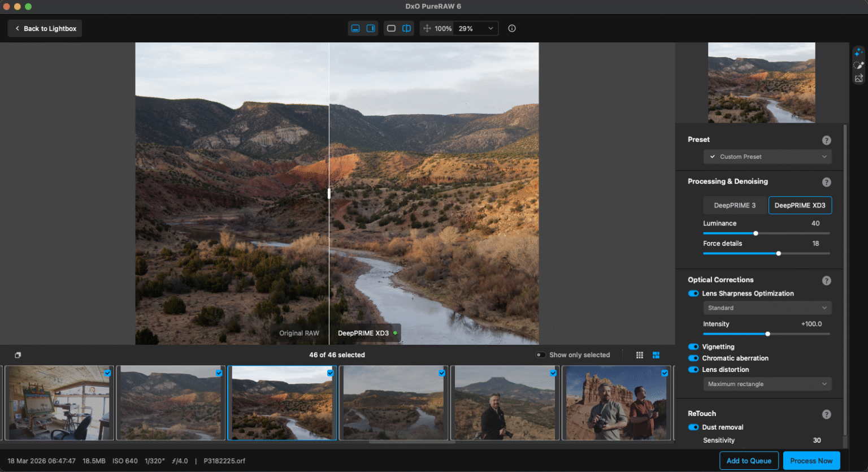Click the Luminance slider handle

click(x=756, y=233)
